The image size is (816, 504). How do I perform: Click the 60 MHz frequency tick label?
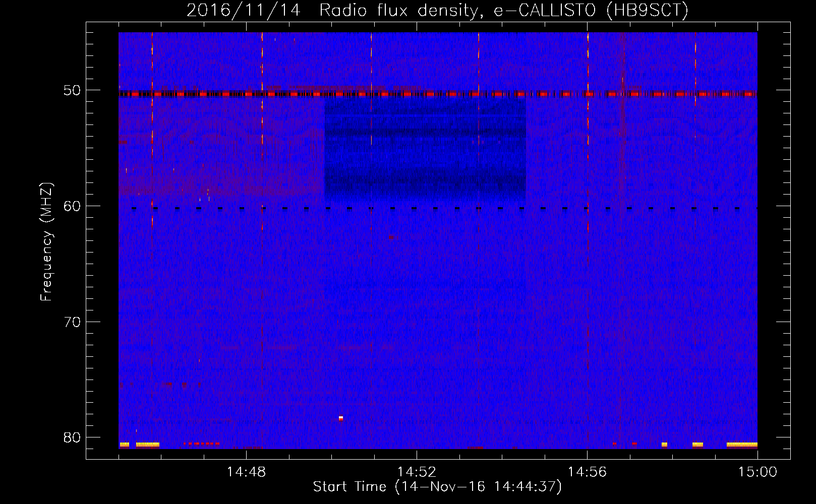click(73, 206)
